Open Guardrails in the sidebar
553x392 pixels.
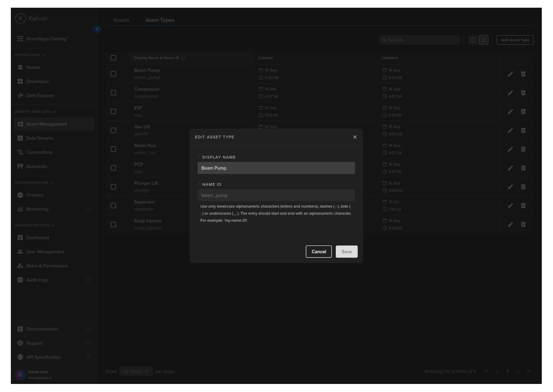[x=36, y=166]
